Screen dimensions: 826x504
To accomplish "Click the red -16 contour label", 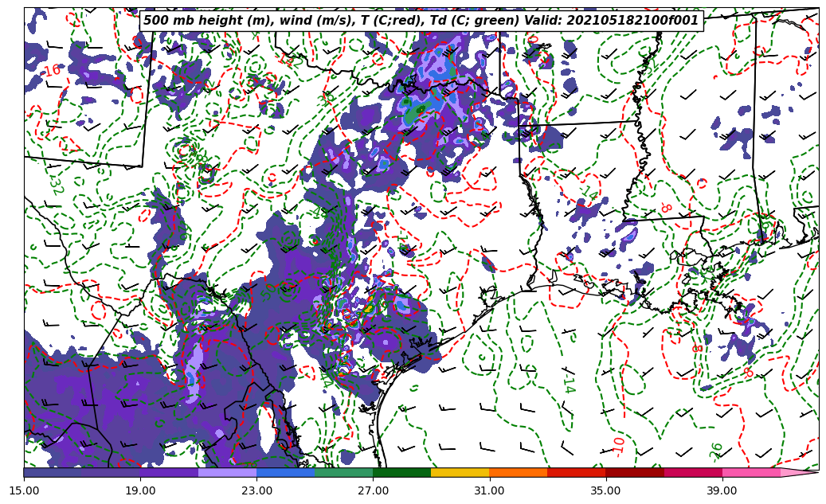I will point(51,71).
